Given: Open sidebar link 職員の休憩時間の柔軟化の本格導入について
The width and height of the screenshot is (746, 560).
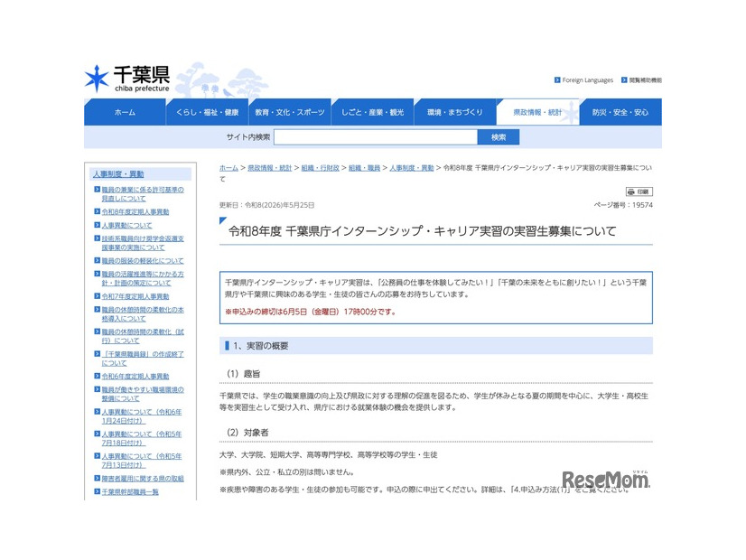Looking at the screenshot, I should (x=143, y=314).
